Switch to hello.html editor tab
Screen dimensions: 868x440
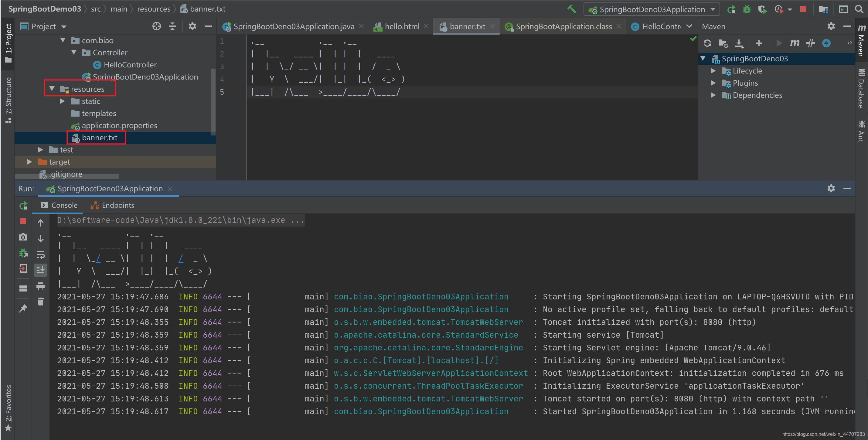(x=401, y=27)
